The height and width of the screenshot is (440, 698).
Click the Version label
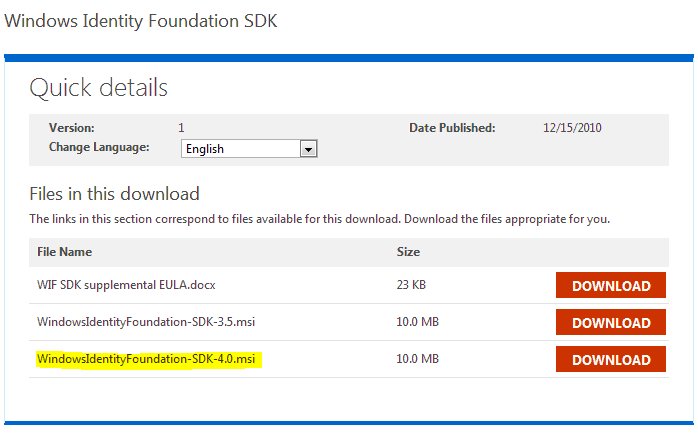71,128
